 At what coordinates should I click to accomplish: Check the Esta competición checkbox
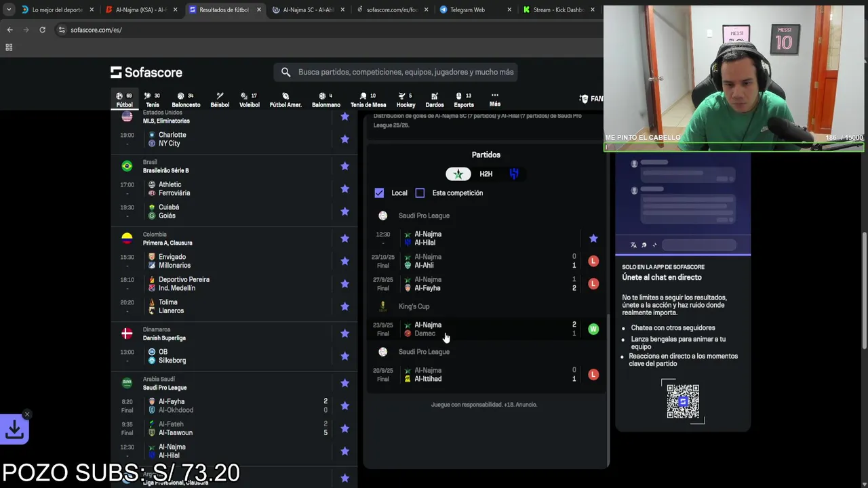point(420,193)
